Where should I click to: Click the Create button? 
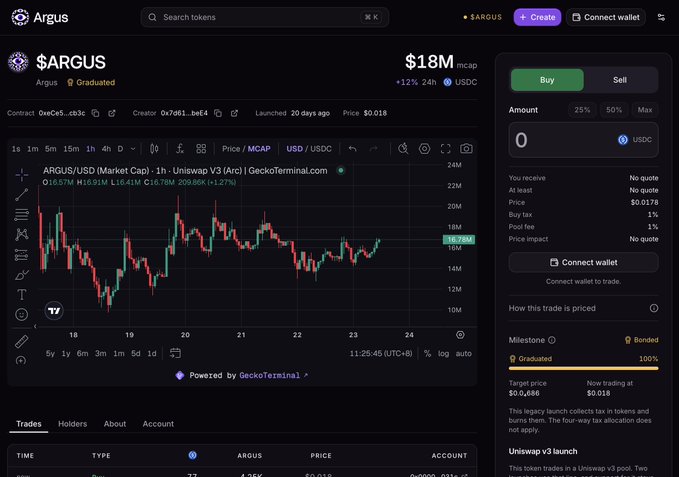(537, 17)
